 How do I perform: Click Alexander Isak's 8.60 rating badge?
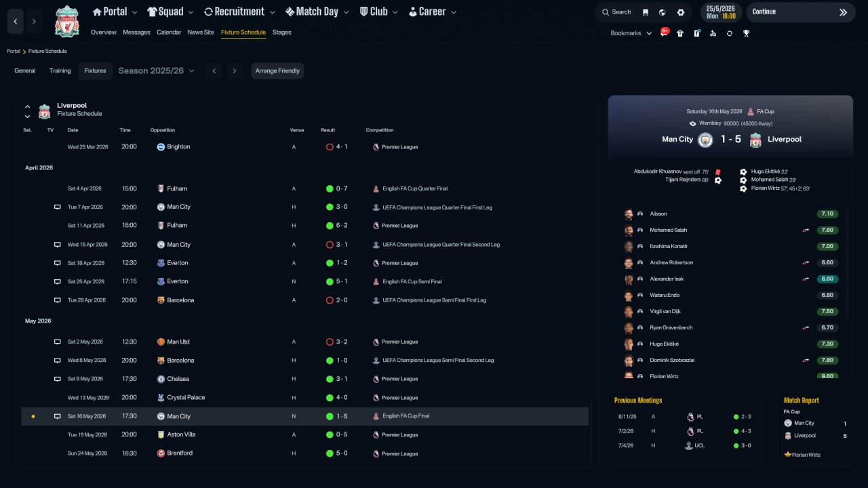827,279
